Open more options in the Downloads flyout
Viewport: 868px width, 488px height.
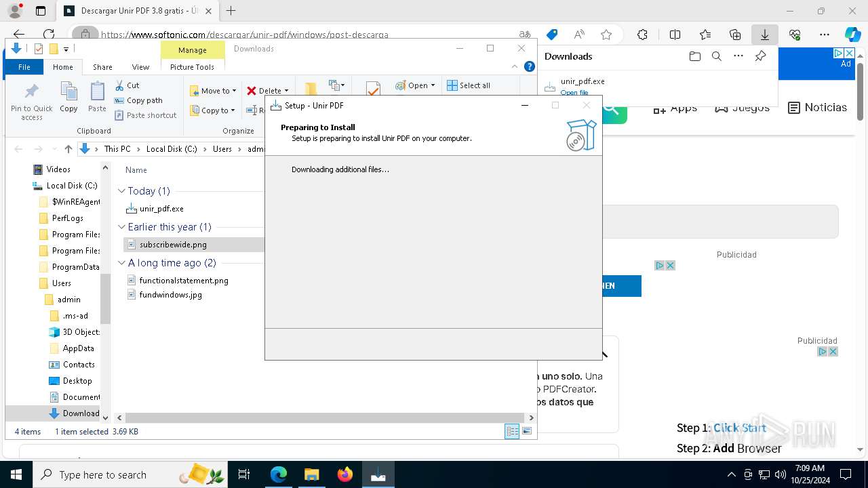click(738, 56)
